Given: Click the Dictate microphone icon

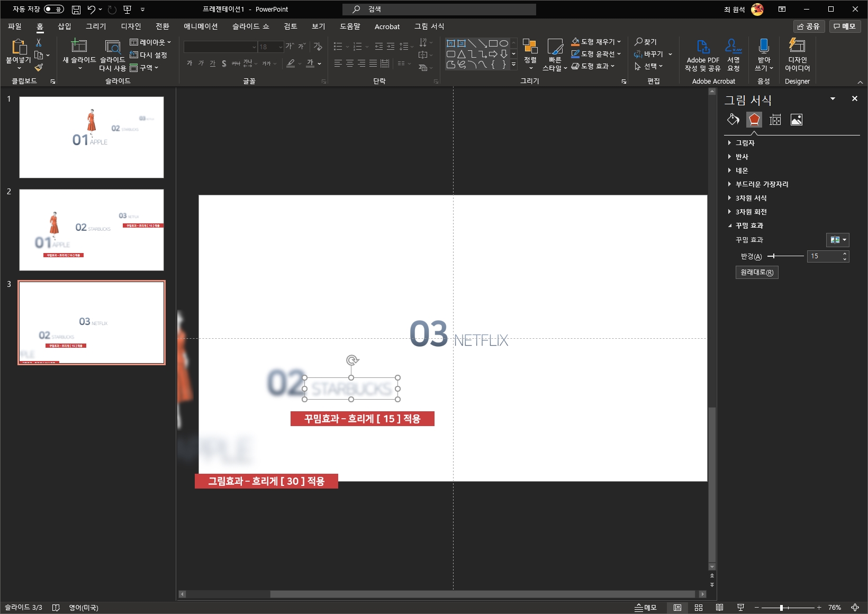Looking at the screenshot, I should [x=764, y=46].
